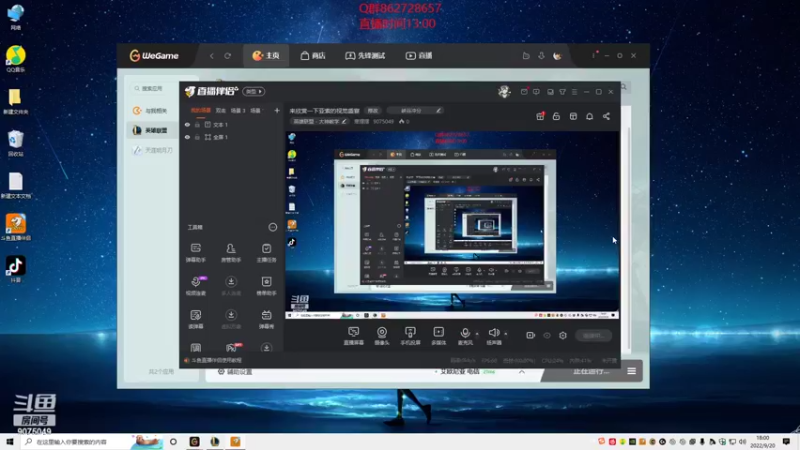This screenshot has width=800, height=450.
Task: Switch to the second scene tab
Action: coord(220,110)
